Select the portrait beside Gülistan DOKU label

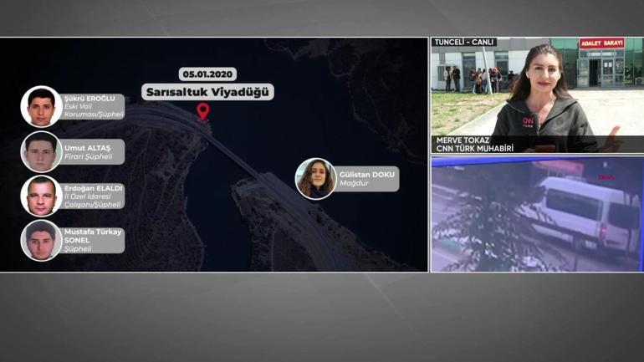316,178
